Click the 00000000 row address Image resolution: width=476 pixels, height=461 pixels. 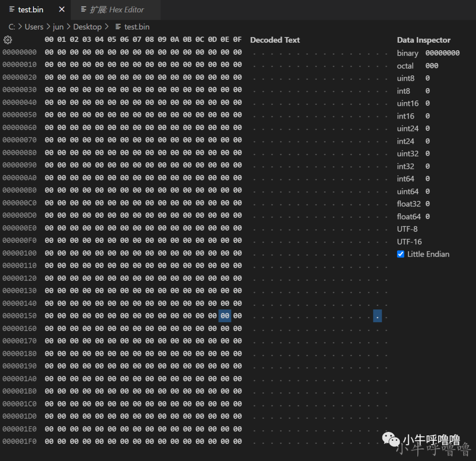click(x=20, y=52)
